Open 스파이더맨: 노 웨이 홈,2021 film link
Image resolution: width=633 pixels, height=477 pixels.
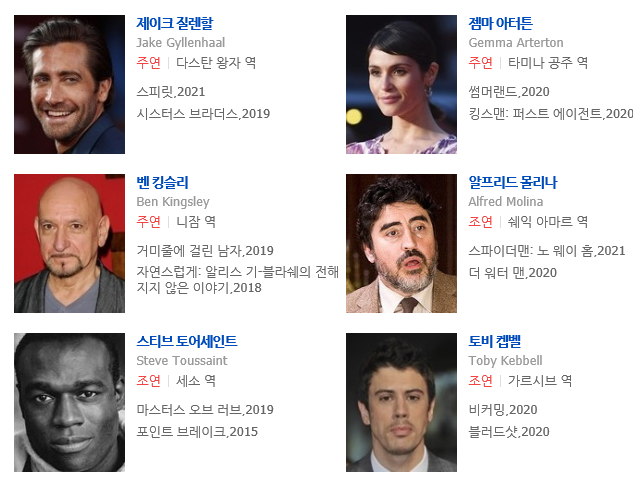[547, 251]
